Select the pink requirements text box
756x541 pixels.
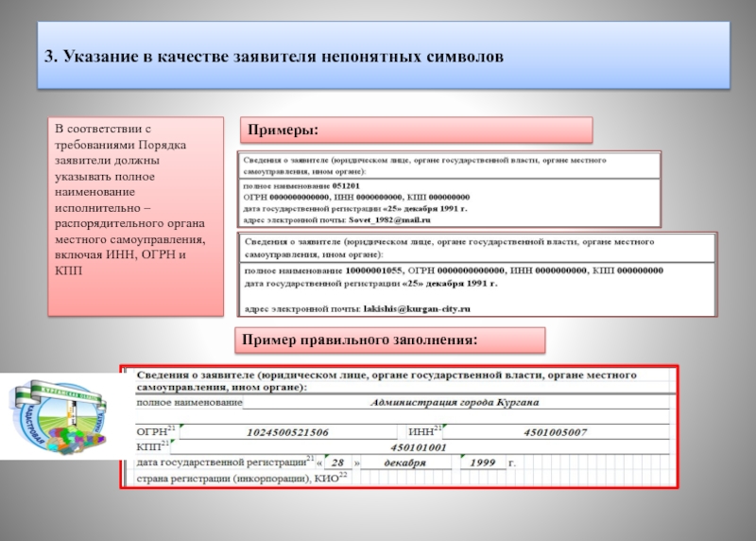pyautogui.click(x=135, y=216)
